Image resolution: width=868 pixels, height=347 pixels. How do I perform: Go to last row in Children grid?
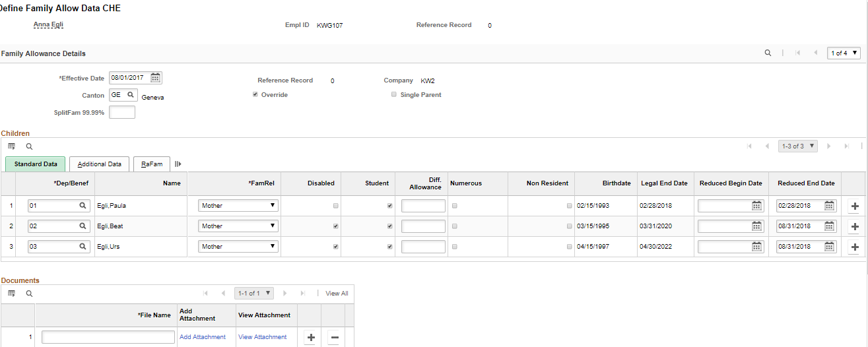point(847,146)
